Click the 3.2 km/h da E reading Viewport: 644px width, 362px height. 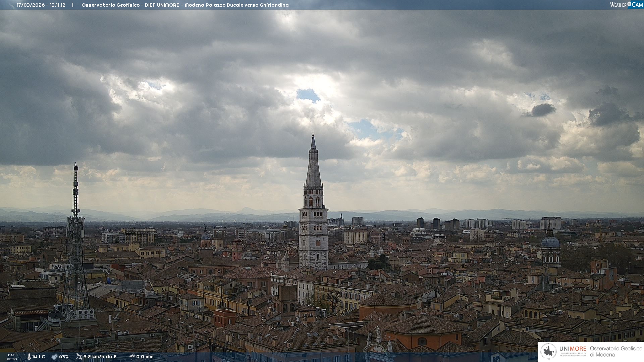click(100, 357)
